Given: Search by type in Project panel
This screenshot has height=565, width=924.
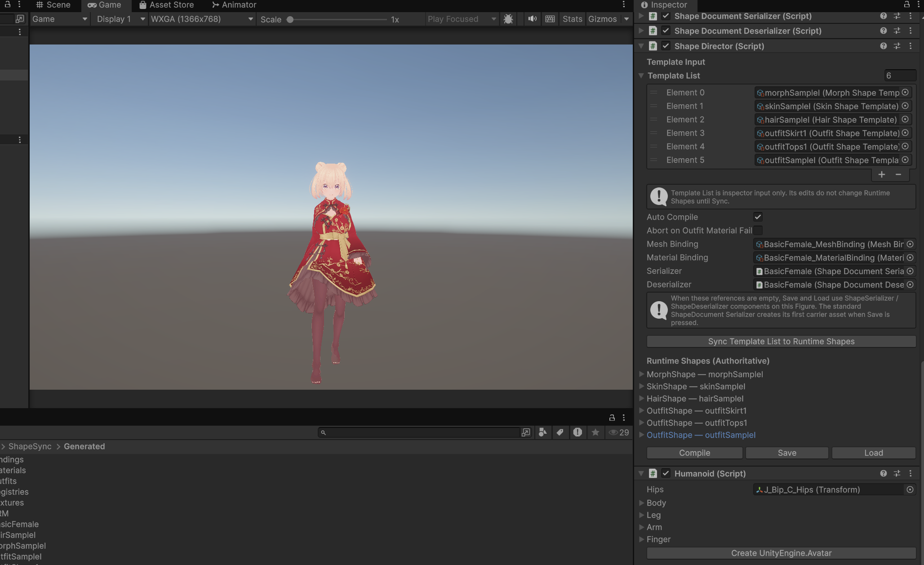Looking at the screenshot, I should pos(543,432).
